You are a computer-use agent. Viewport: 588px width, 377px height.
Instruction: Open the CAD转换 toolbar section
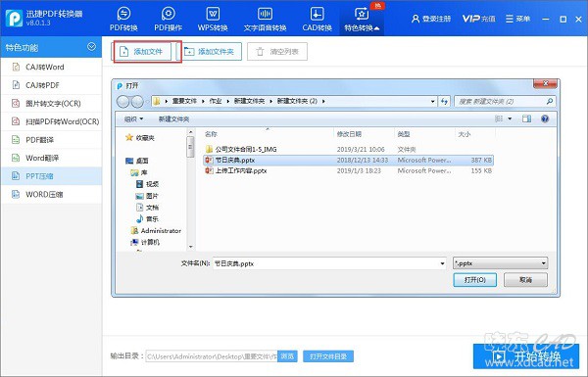click(x=317, y=19)
